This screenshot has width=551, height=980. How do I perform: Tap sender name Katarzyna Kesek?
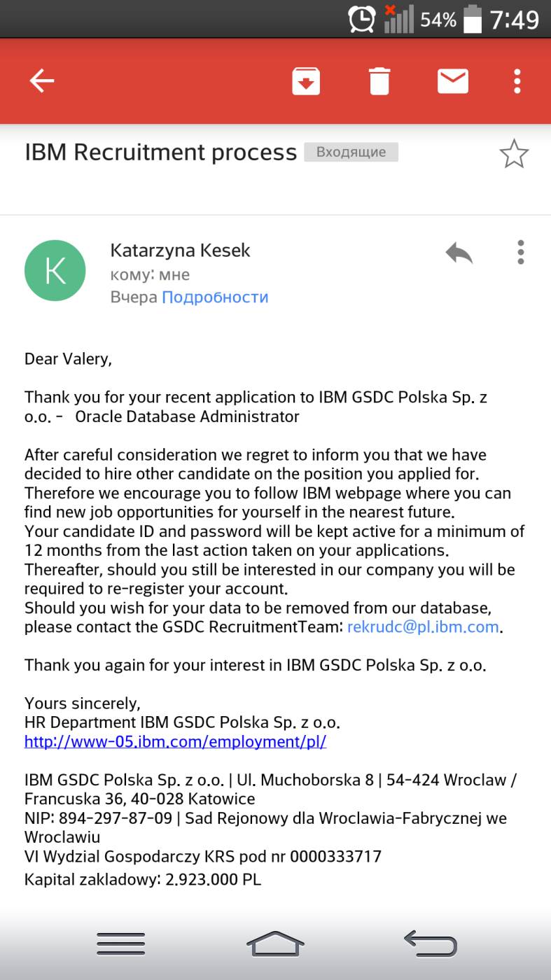[x=180, y=251]
